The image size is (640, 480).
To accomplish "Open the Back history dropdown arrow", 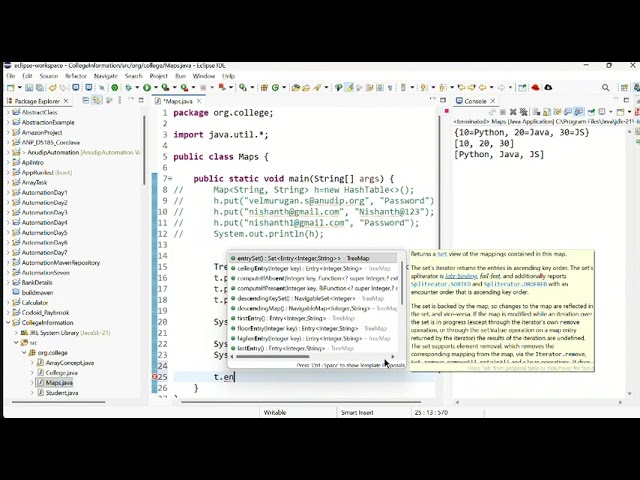I will (x=491, y=87).
